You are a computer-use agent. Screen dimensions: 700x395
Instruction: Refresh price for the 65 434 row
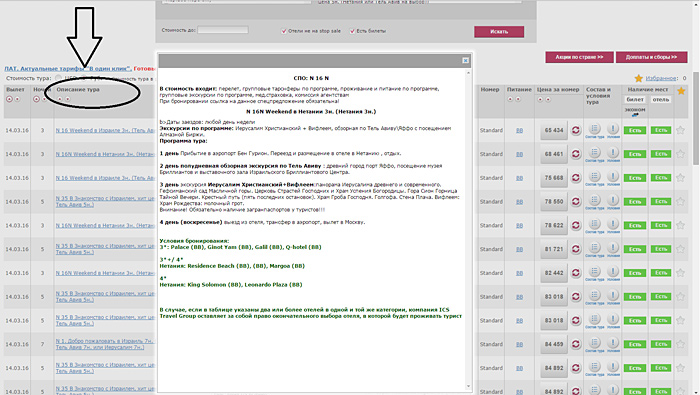pyautogui.click(x=576, y=130)
